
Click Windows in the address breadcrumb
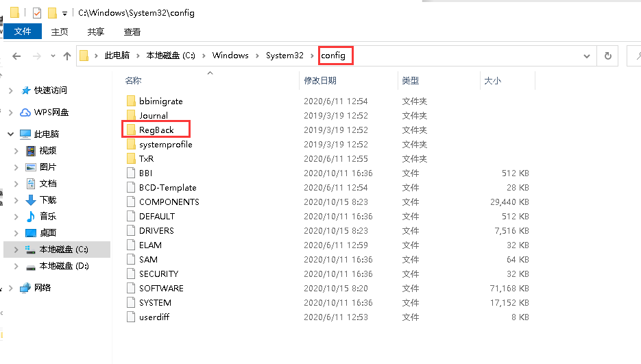point(230,56)
